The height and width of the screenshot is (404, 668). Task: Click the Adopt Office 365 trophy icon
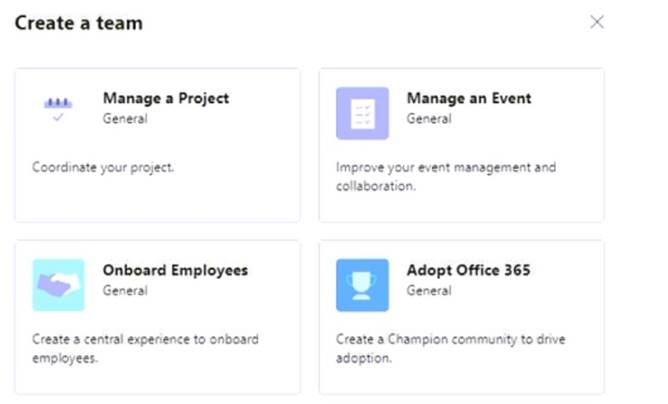(x=361, y=285)
